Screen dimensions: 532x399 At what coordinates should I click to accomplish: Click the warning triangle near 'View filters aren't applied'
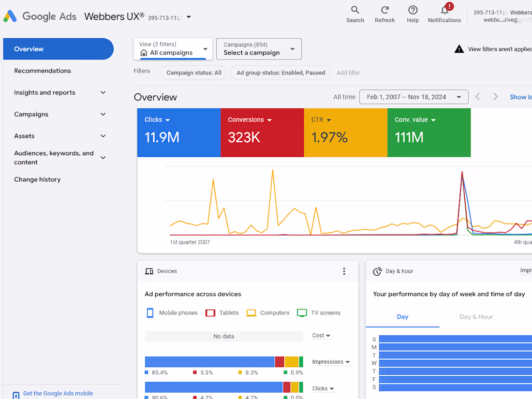pos(458,48)
